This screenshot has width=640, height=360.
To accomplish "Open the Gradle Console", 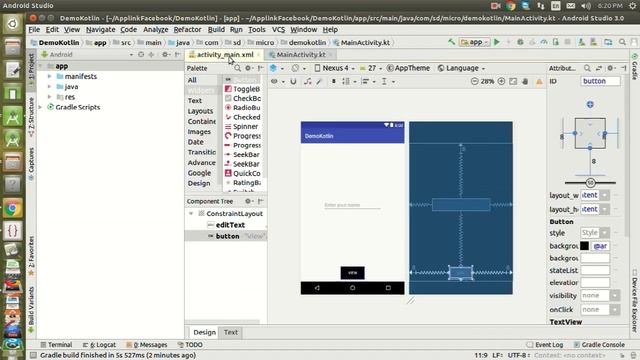I will tap(599, 344).
